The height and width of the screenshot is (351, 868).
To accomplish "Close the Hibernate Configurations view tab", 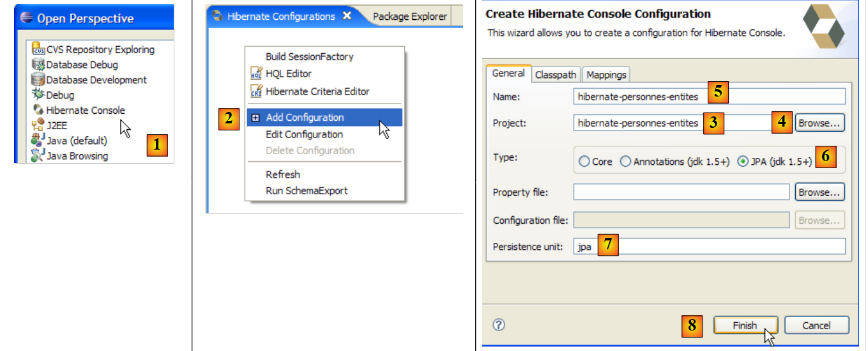I will point(347,16).
